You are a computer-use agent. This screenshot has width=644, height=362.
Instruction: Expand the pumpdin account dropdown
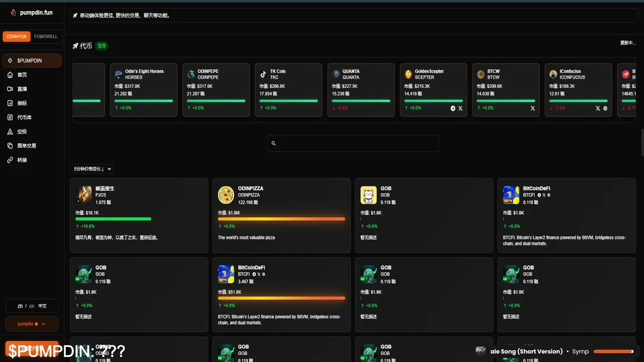pos(32,324)
